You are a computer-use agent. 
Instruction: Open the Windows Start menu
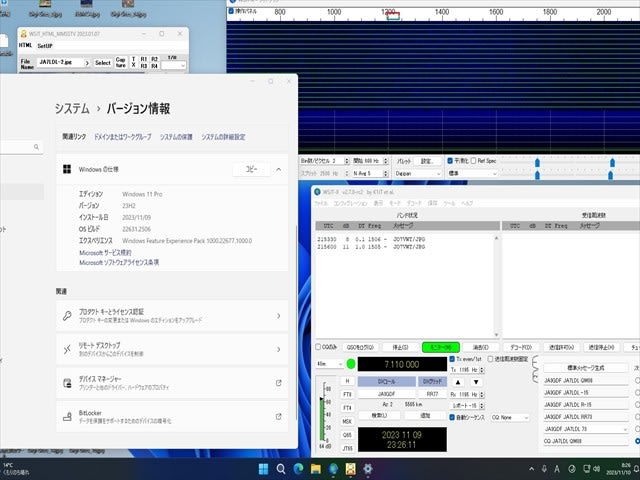point(263,469)
